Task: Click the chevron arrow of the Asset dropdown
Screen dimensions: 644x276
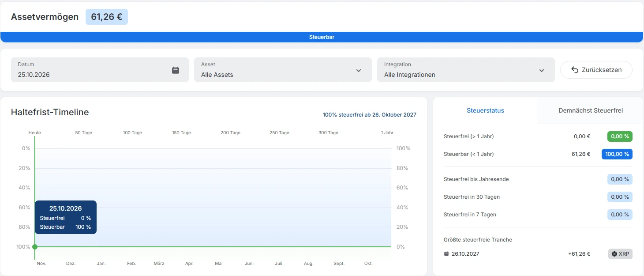Action: tap(359, 70)
